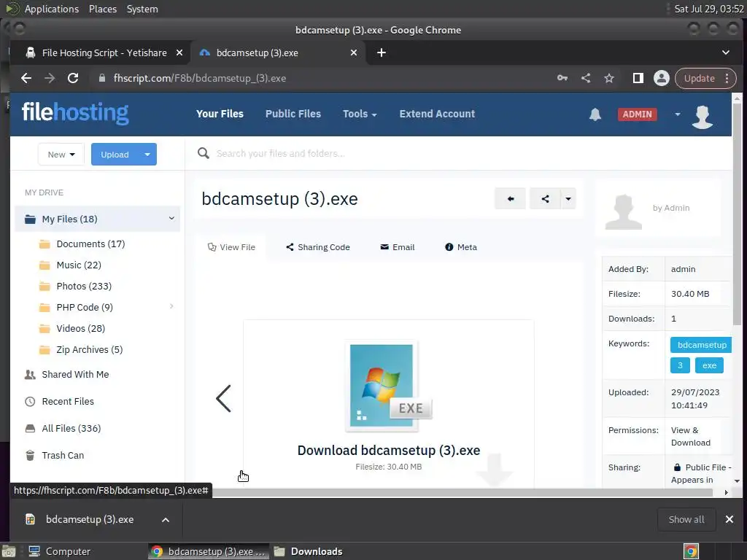Viewport: 747px width, 560px height.
Task: Switch to the Sharing Code tab
Action: 318,247
